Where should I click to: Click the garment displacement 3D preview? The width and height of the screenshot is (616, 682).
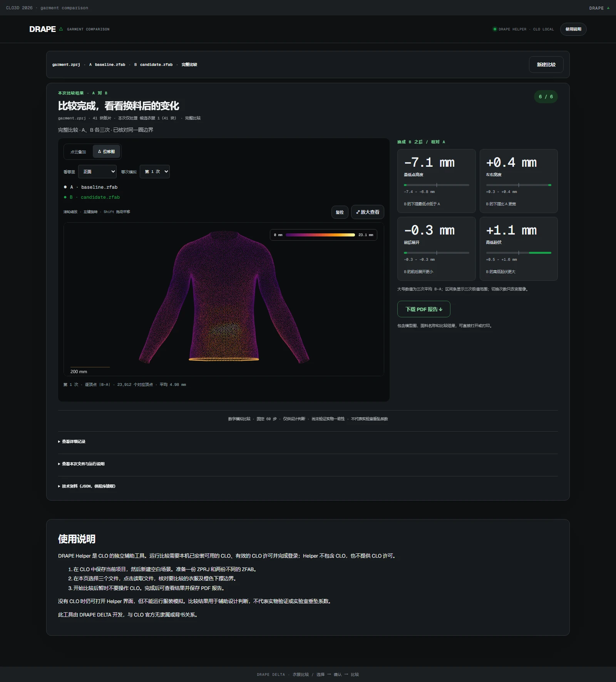224,299
